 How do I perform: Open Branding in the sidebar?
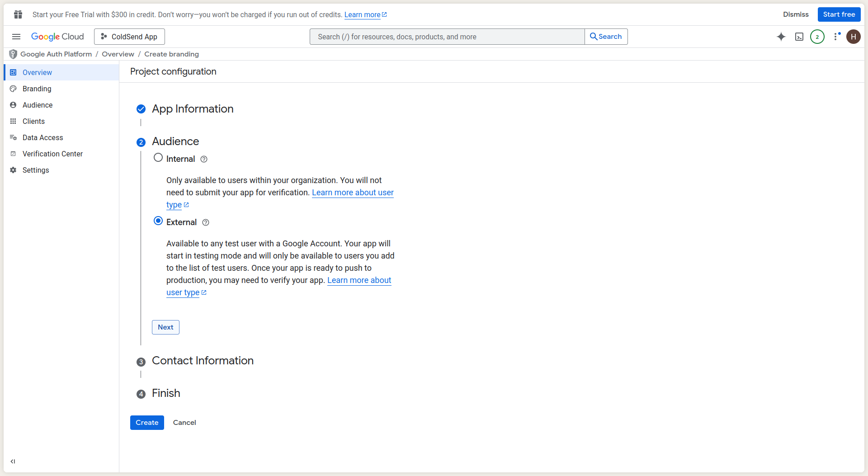point(37,89)
